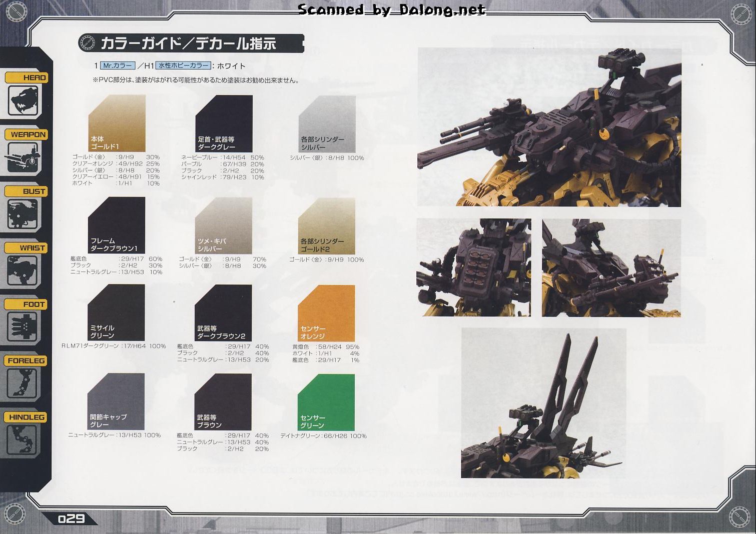Click the Scanned by Dalong.net text
Screen dimensions: 756x534
(x=391, y=9)
